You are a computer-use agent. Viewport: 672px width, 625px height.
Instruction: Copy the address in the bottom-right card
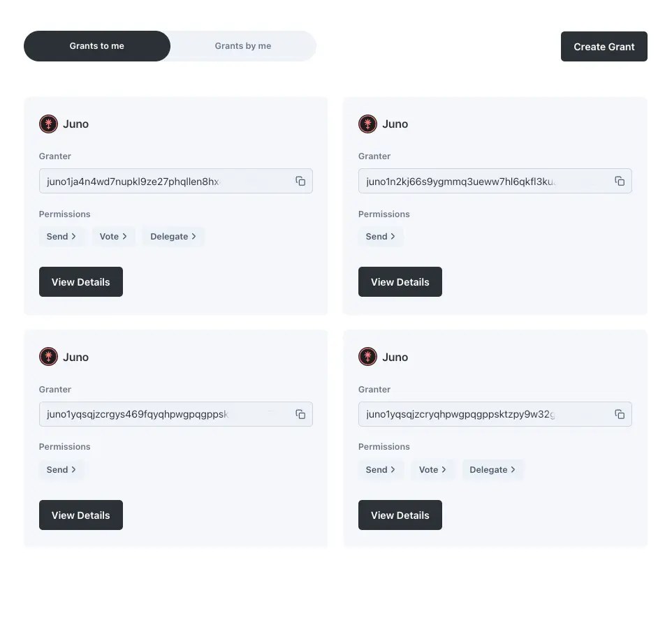tap(620, 413)
